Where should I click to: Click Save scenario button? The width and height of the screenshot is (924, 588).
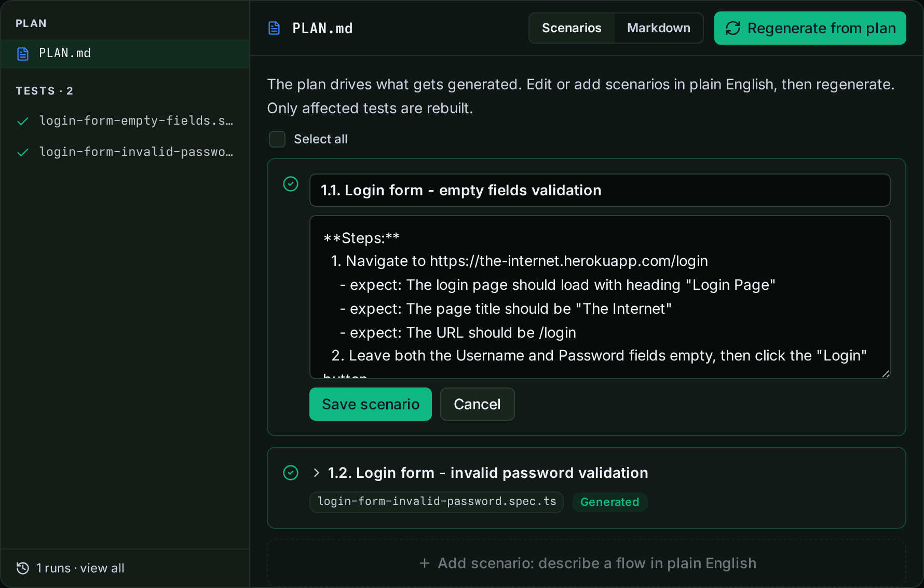coord(371,404)
